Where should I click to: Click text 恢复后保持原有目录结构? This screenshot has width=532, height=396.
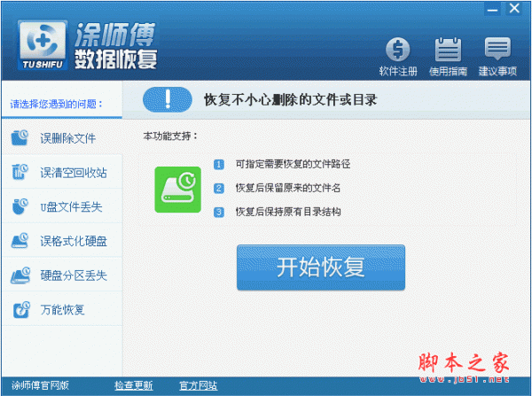[x=288, y=212]
